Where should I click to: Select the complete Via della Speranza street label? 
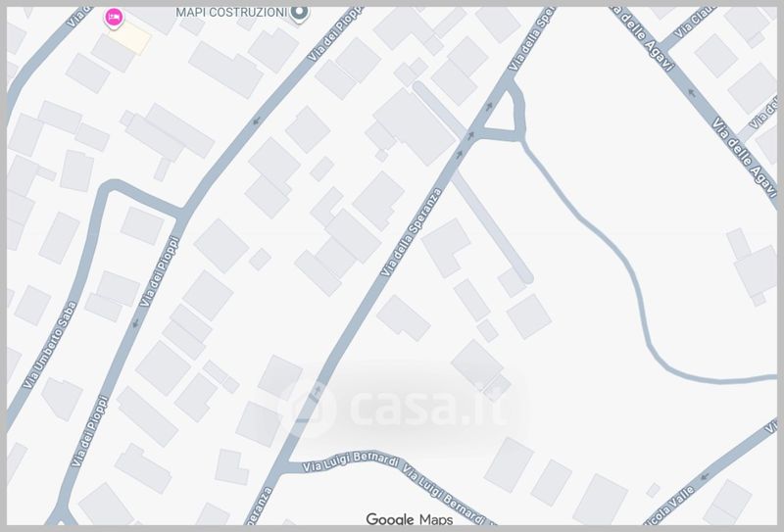coord(412,232)
